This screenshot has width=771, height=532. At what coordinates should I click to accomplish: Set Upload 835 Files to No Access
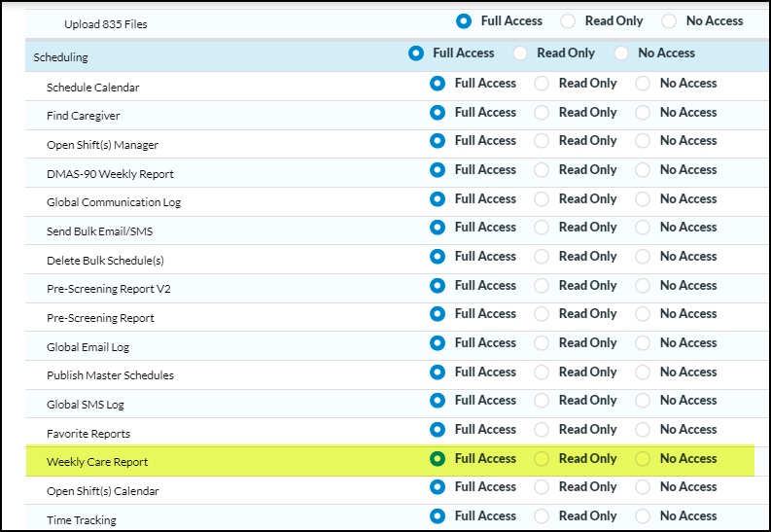(x=669, y=21)
